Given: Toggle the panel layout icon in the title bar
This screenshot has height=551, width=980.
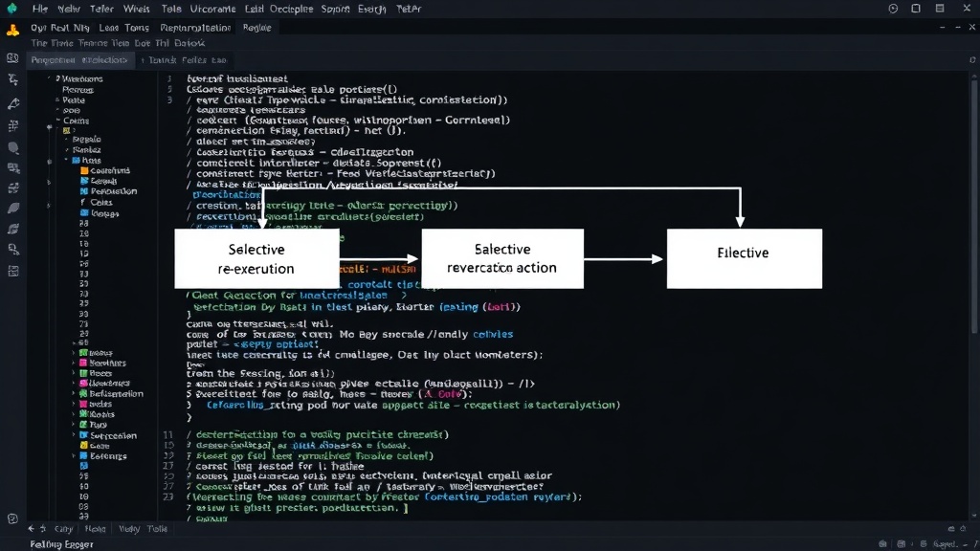Looking at the screenshot, I should click(x=940, y=9).
